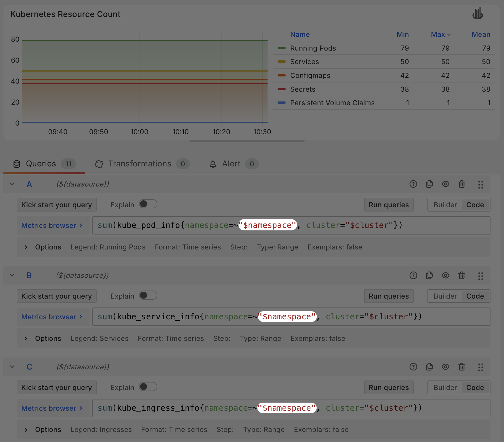
Task: Grab the drag handle of query C
Action: tap(481, 367)
